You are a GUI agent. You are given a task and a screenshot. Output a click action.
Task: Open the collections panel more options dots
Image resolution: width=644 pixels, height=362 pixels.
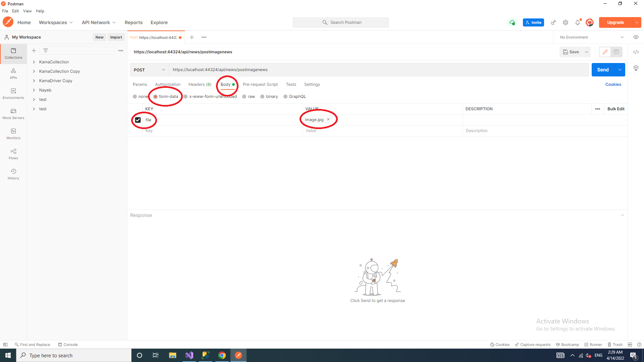pos(121,51)
